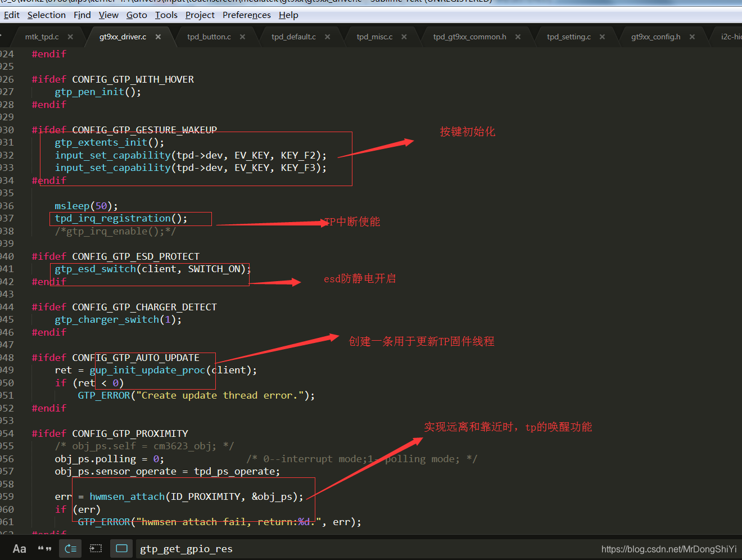Toggle in-selection search option
The image size is (742, 560).
tap(96, 549)
